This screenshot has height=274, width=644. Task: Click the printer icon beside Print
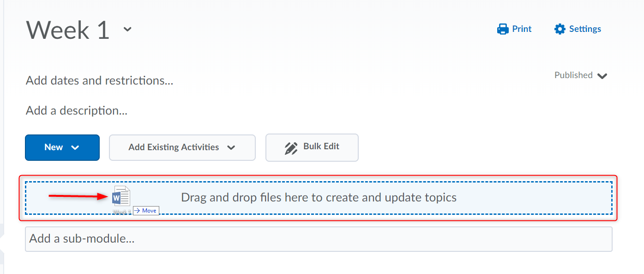pyautogui.click(x=502, y=29)
